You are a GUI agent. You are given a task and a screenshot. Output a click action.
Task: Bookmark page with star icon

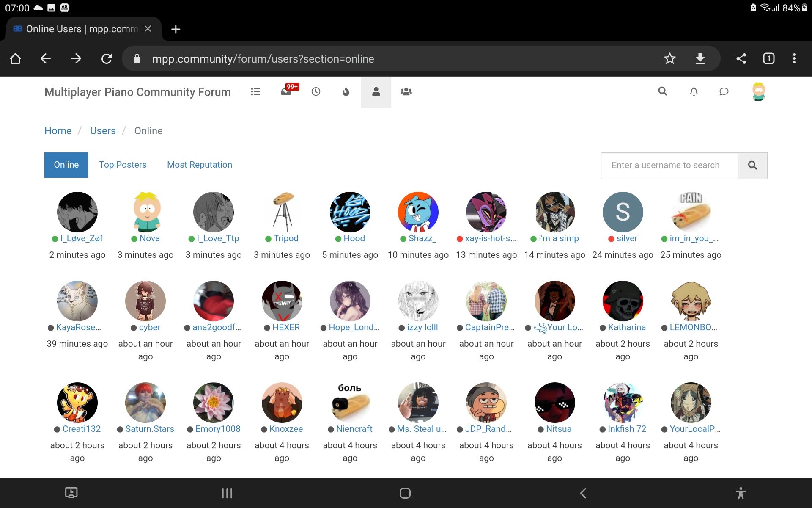pyautogui.click(x=669, y=58)
